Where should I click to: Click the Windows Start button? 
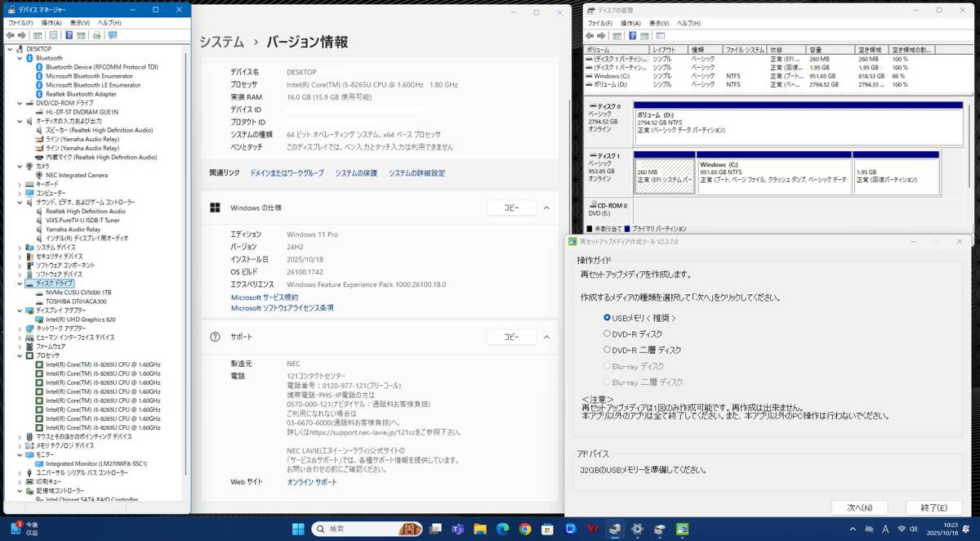(x=297, y=529)
